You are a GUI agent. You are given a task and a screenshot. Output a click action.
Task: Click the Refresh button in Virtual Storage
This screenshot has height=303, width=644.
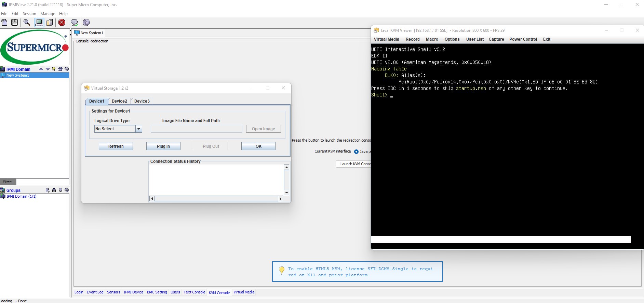tap(116, 146)
